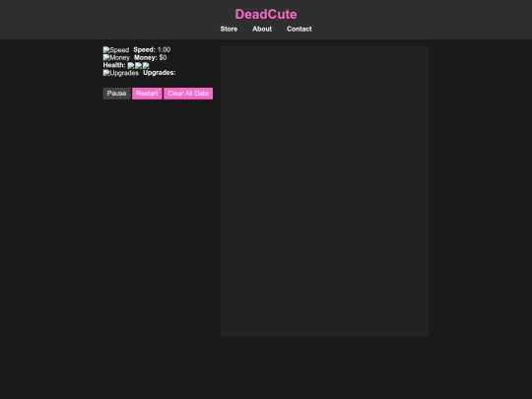Pause the game
The width and height of the screenshot is (532, 399).
pyautogui.click(x=116, y=94)
